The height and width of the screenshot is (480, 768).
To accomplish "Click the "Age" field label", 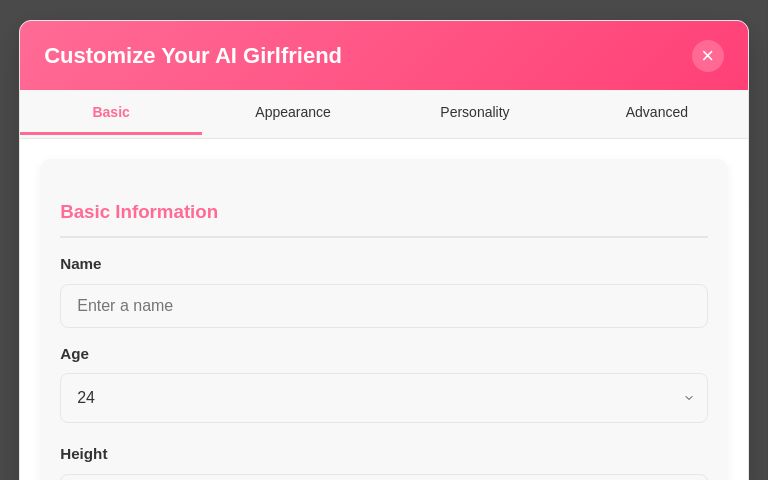I will (x=75, y=354).
